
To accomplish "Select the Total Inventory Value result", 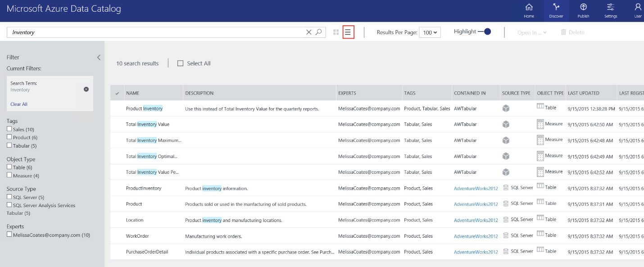I will (x=148, y=124).
